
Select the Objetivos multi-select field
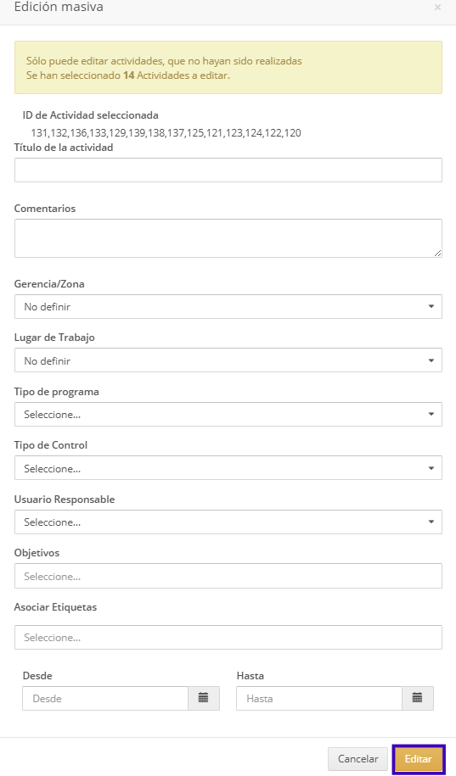pos(228,576)
